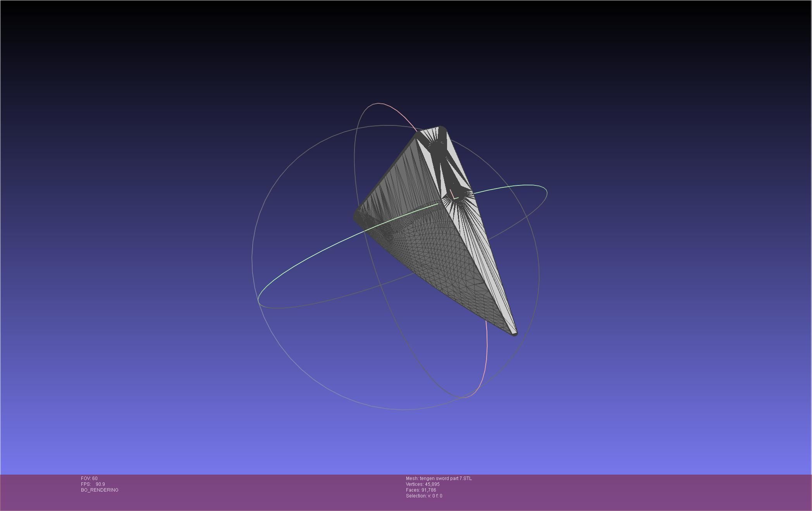Click the Faces: 91,786 info line
The image size is (812, 511).
coord(421,490)
